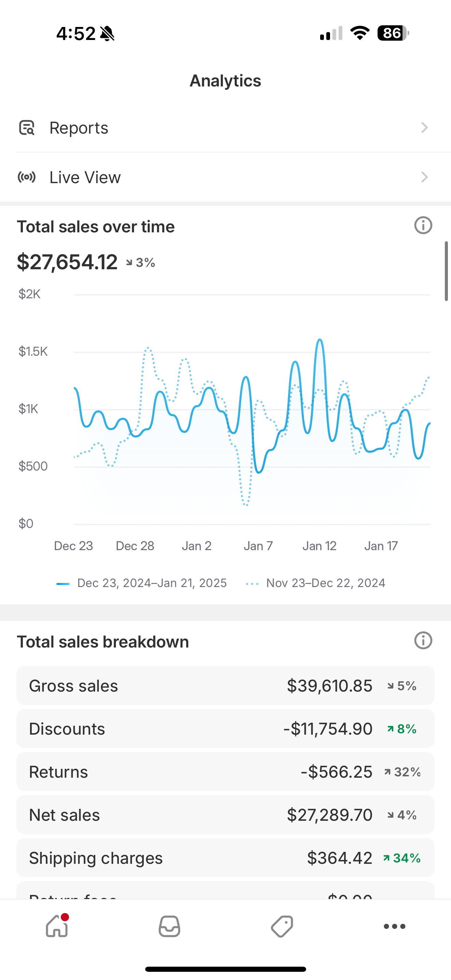Open the Returns breakdown row
This screenshot has height=980, width=451.
tap(225, 772)
